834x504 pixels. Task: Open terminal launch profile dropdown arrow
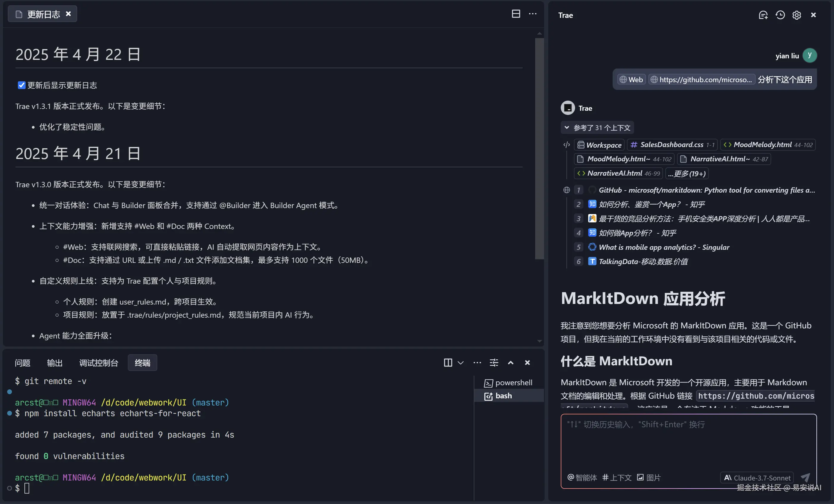pos(460,363)
